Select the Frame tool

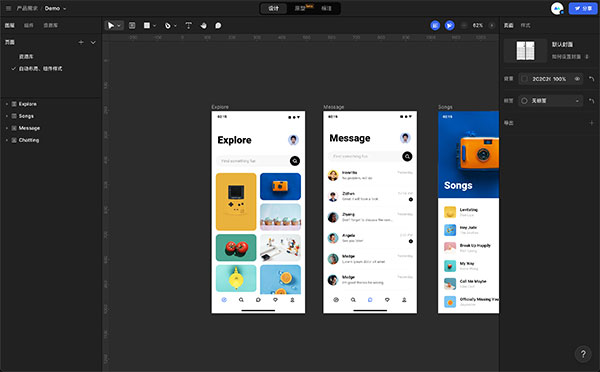pos(132,25)
